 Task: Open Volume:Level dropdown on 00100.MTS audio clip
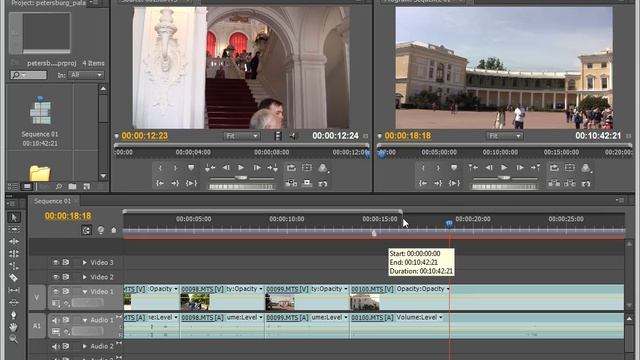click(x=440, y=318)
